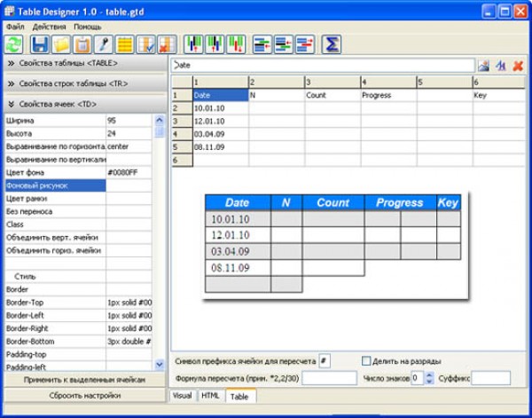
Task: Click the red X icon beside cell editor
Action: pos(518,66)
